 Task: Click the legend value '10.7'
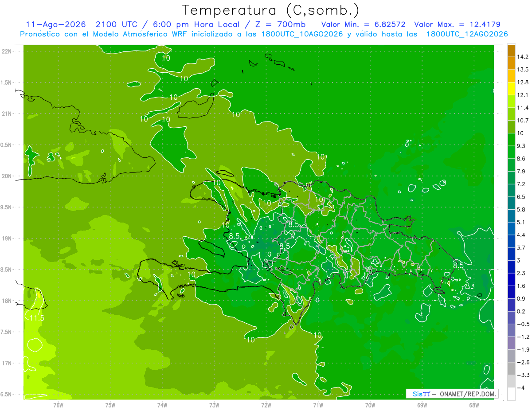pos(523,121)
